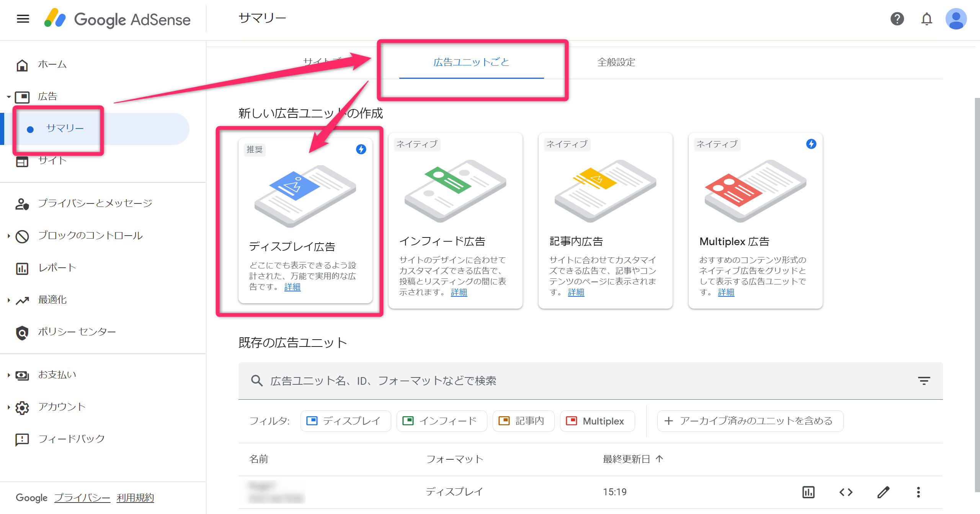Open three-dot more options in unit row

tap(918, 492)
